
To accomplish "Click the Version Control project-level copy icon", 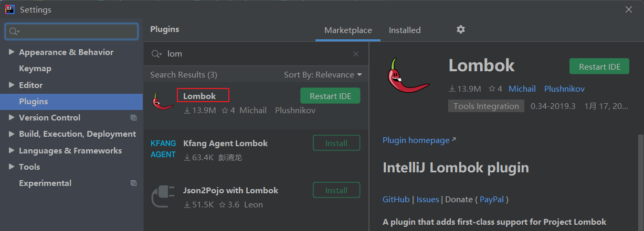I will click(x=133, y=118).
